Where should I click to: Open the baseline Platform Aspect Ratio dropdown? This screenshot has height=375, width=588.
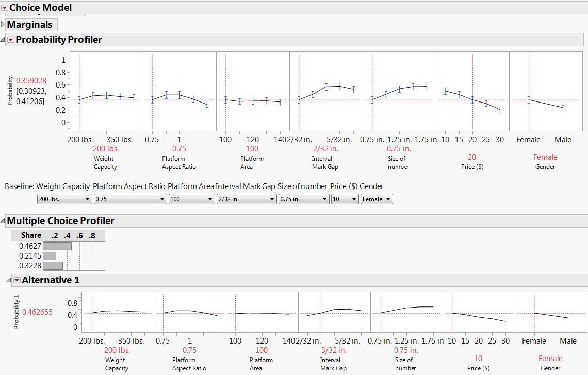click(130, 199)
